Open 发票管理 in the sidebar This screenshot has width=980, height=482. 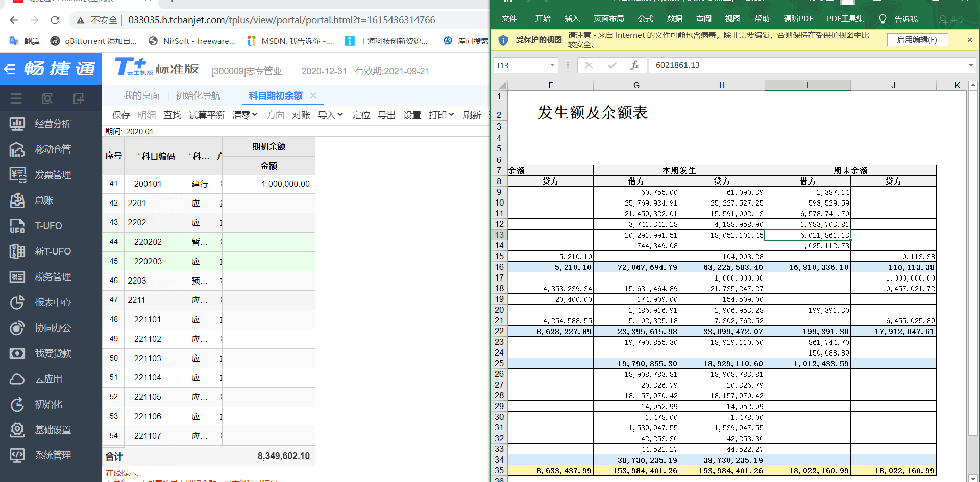53,175
